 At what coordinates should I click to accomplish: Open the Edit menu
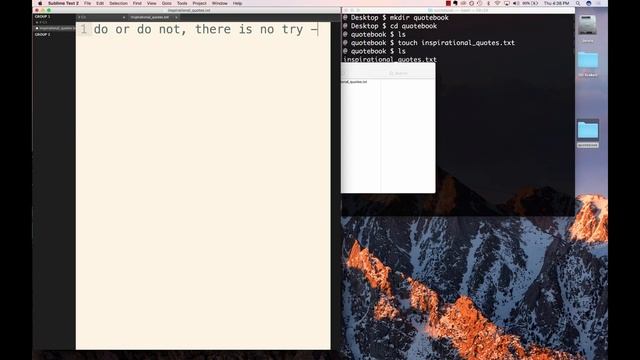100,3
